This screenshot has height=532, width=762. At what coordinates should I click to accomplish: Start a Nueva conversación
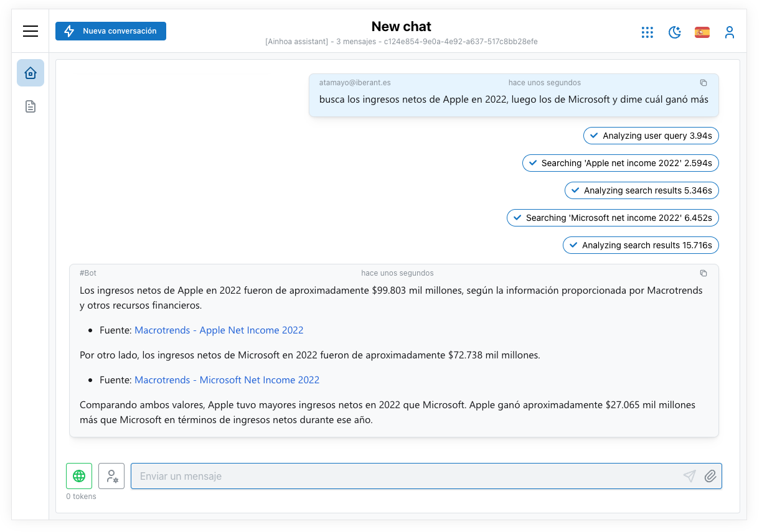click(x=111, y=31)
